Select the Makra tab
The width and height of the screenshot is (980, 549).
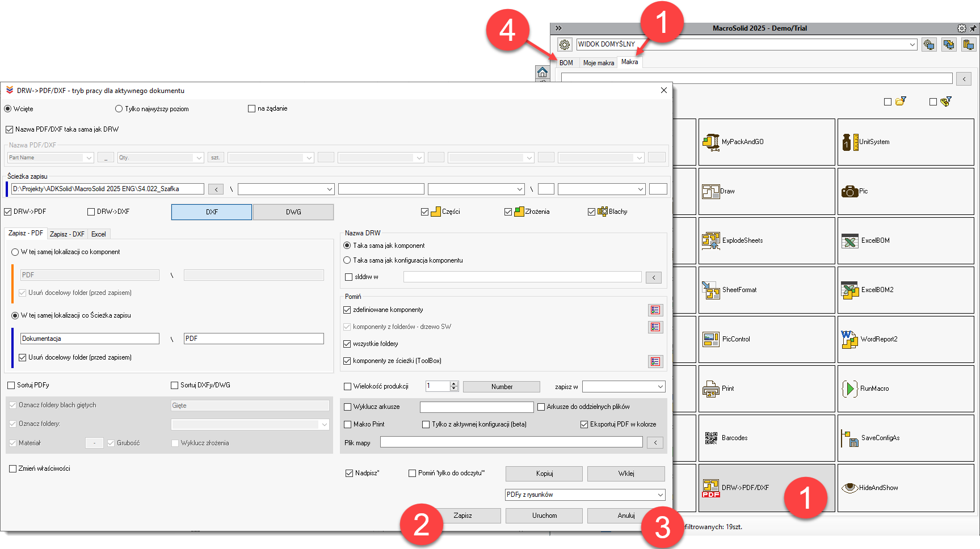629,62
